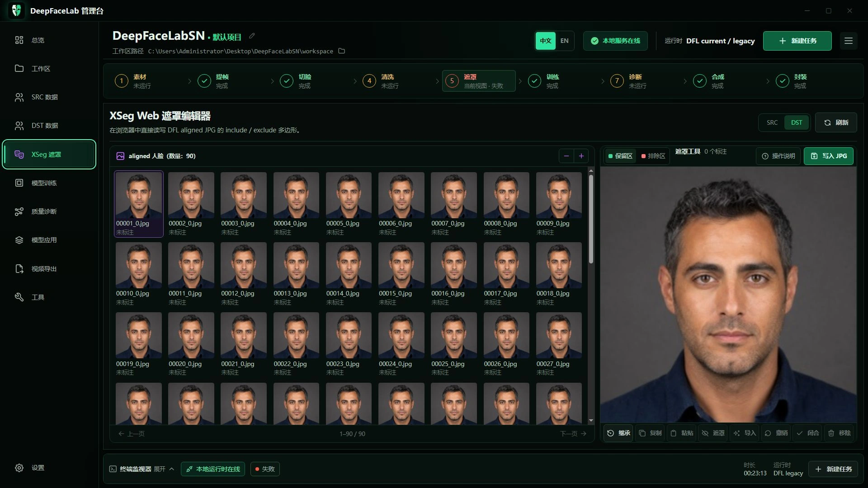Click the 继承 tool in the mask toolbar
Viewport: 868px width, 488px height.
click(x=618, y=433)
